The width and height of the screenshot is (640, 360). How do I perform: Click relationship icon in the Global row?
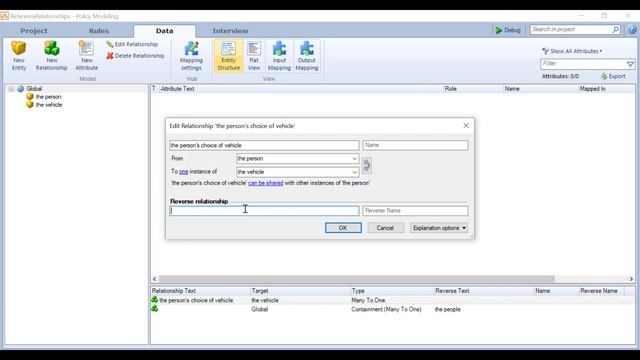coord(155,309)
